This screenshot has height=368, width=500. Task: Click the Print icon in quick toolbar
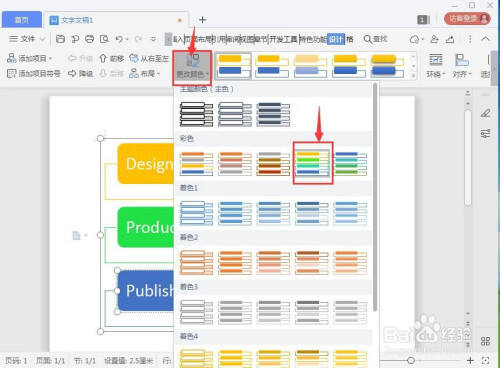click(x=89, y=39)
